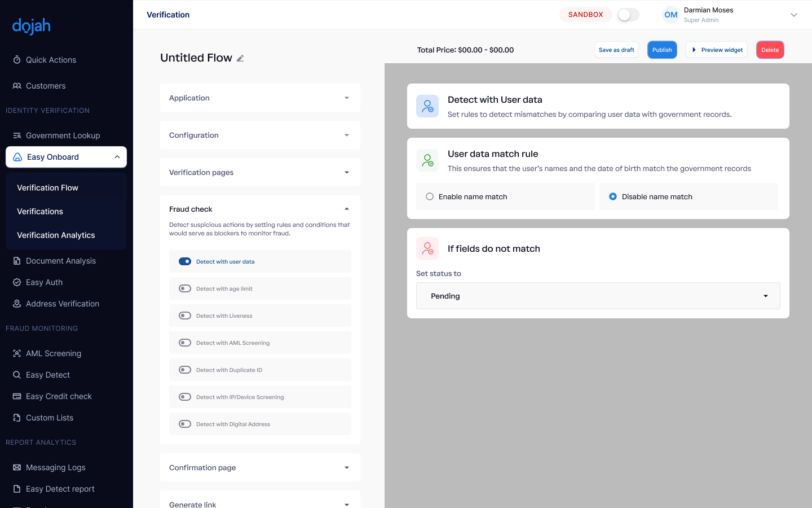
Task: Click the Easy Onboard lock icon
Action: [x=17, y=157]
